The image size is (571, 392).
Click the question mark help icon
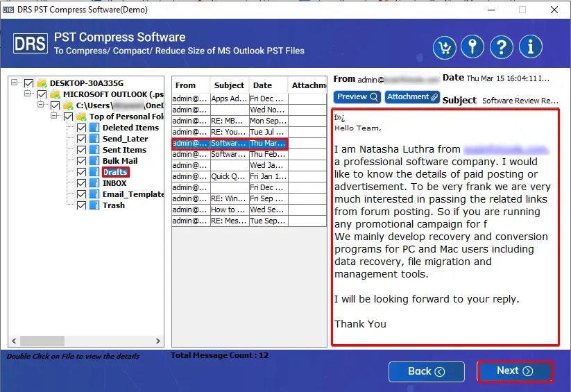[502, 47]
